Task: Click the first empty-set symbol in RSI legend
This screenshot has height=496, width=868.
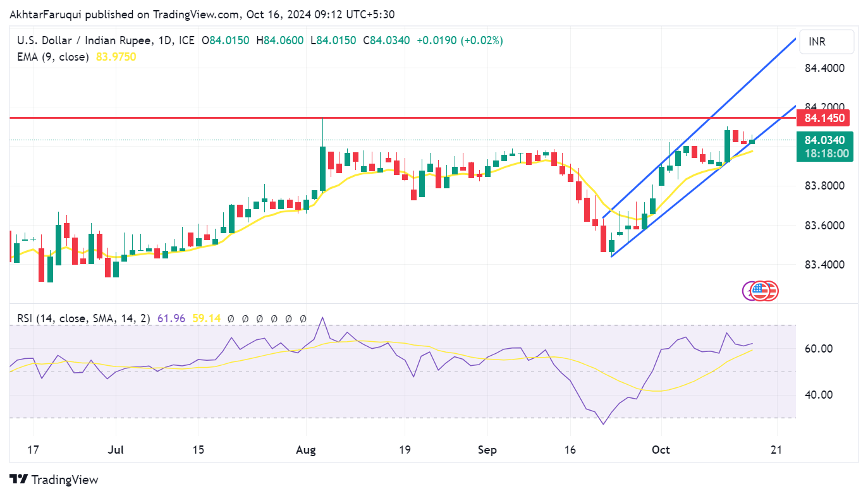Action: [x=231, y=319]
